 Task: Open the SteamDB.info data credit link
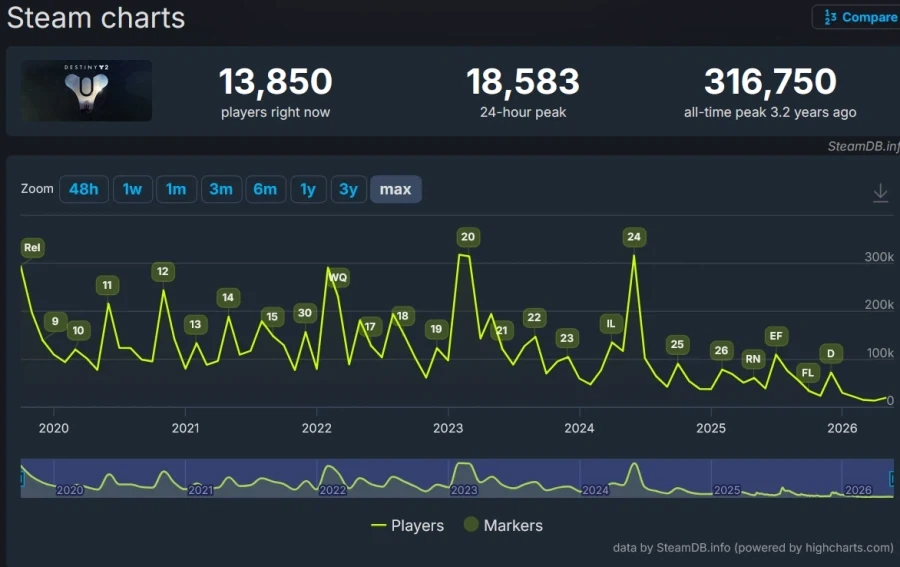752,547
